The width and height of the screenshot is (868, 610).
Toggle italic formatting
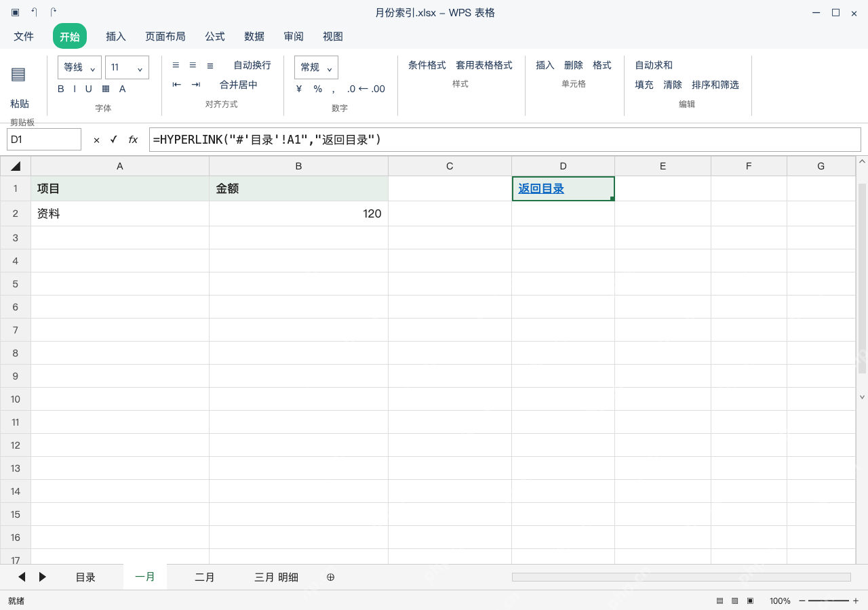[x=75, y=89]
